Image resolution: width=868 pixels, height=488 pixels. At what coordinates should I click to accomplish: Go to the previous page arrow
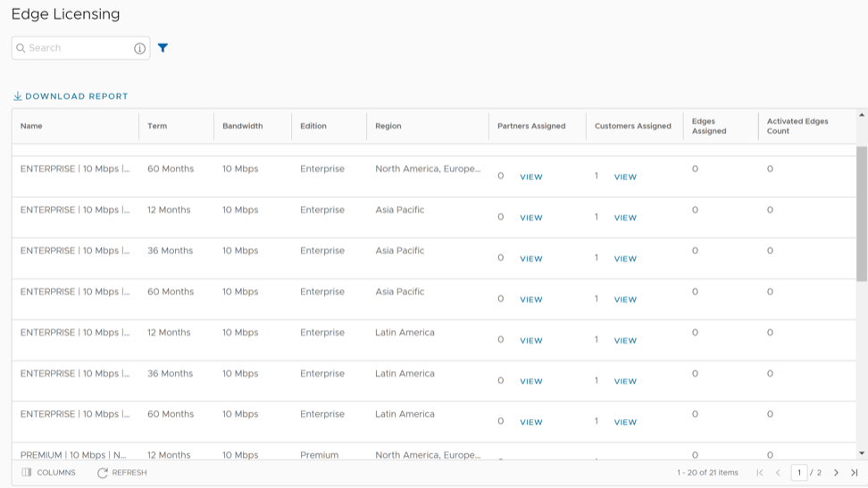[x=778, y=473]
